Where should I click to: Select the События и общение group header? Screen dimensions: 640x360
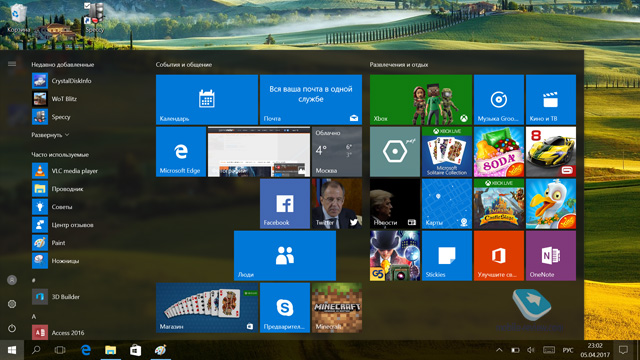pos(184,64)
